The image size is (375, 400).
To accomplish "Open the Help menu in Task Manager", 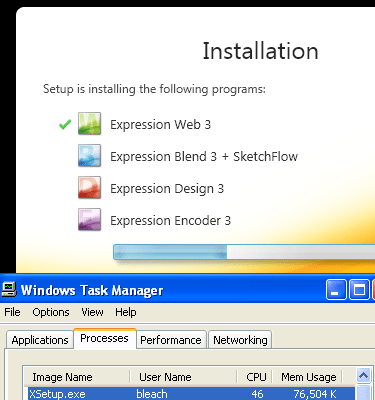I will click(x=126, y=312).
